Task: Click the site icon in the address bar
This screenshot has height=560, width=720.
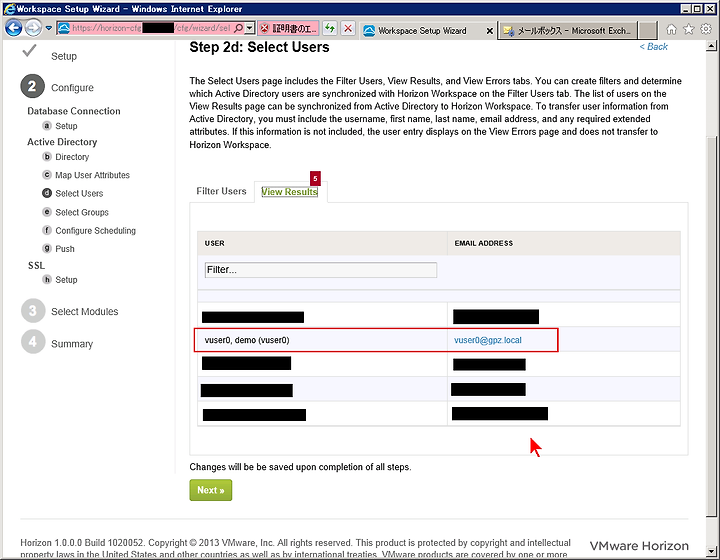Action: (x=64, y=28)
